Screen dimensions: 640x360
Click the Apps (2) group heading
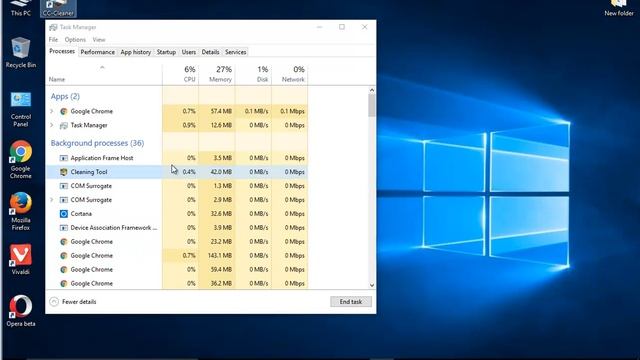(65, 96)
